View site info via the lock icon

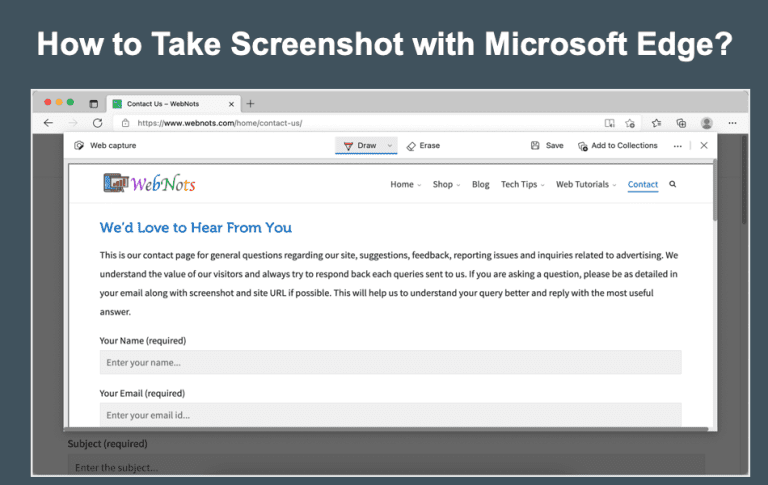point(125,123)
